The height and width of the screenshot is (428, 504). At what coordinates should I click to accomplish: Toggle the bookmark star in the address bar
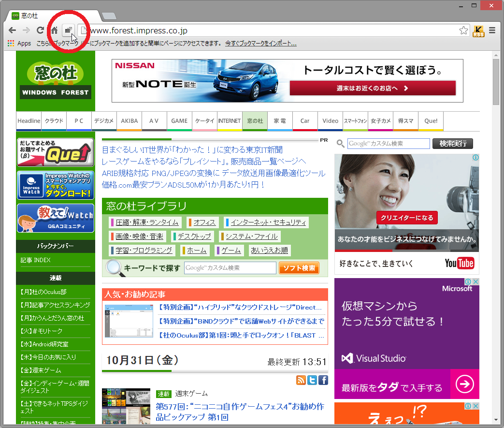pos(464,30)
